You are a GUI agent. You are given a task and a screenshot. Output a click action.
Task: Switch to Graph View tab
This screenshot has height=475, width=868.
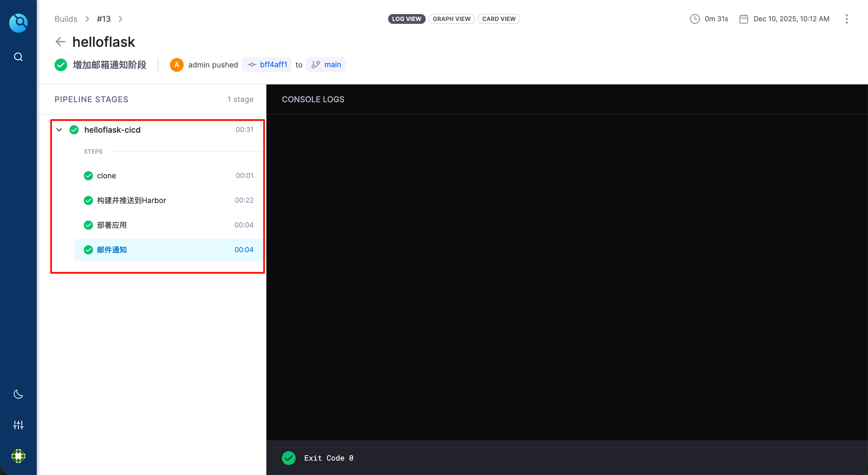(451, 19)
